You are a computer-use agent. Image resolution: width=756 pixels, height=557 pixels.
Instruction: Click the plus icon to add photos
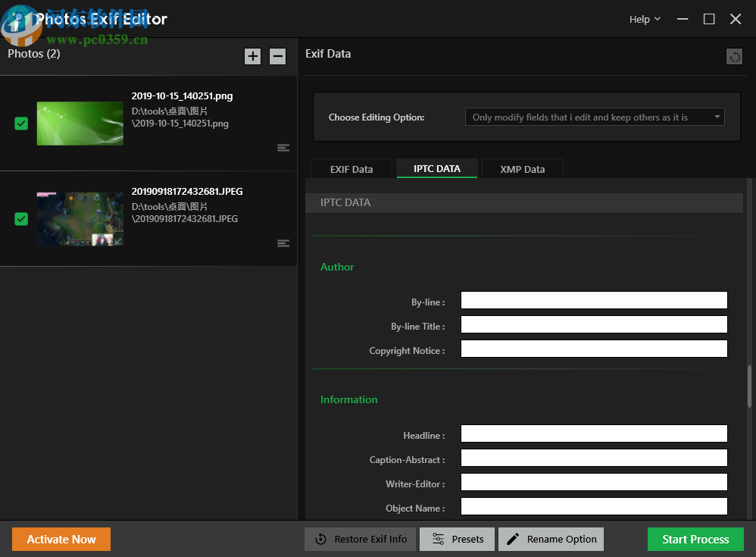tap(252, 56)
